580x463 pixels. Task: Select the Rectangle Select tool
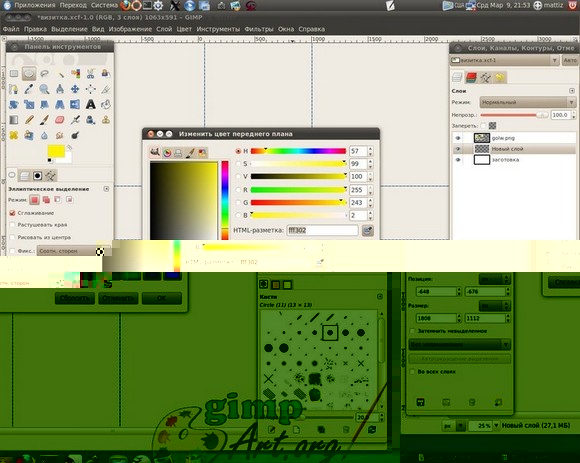click(14, 74)
